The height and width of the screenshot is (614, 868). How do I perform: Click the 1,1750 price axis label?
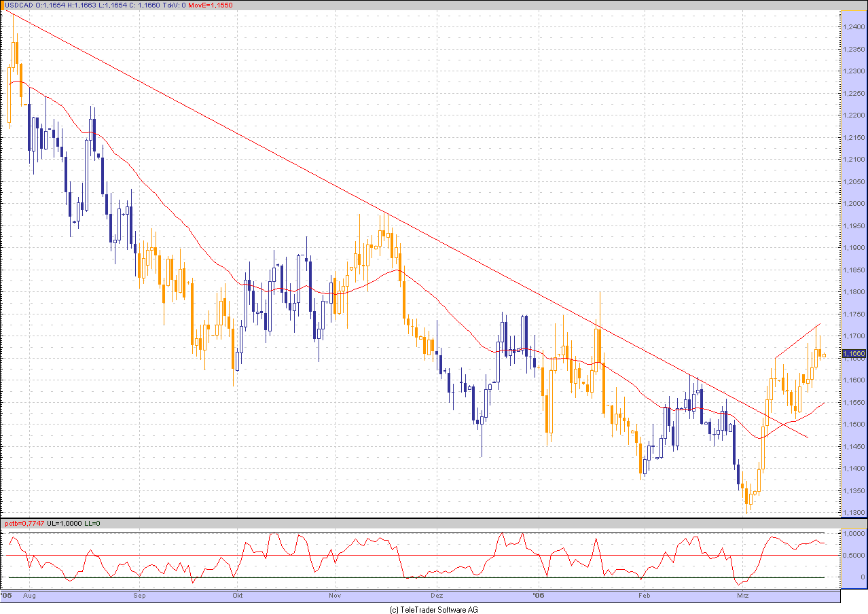854,314
